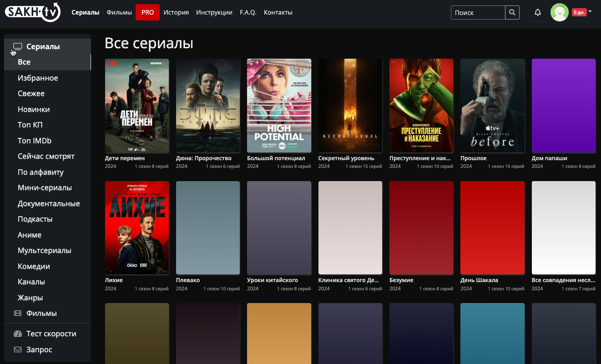
Task: Click the search magnifier icon
Action: (x=512, y=13)
